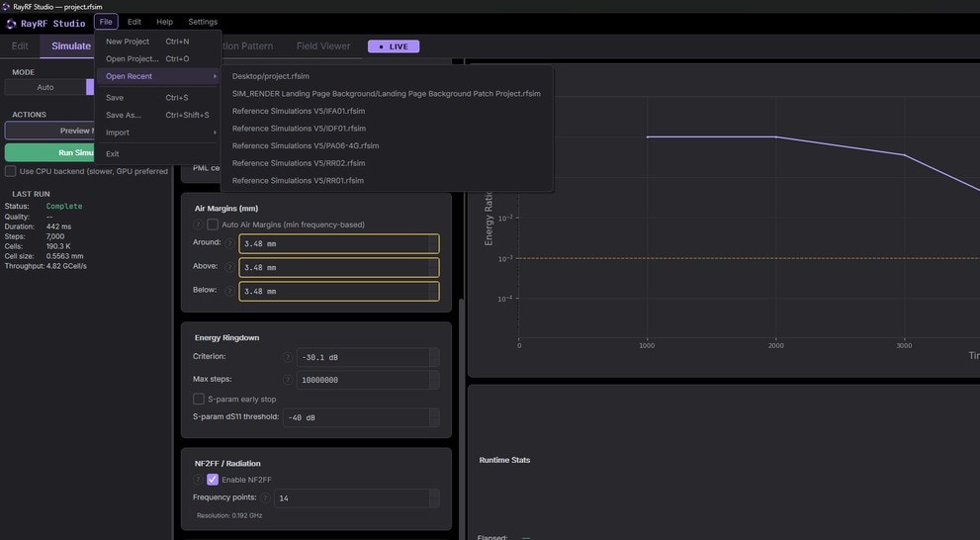Click stepper on Criterion field
This screenshot has width=980, height=540.
click(434, 357)
